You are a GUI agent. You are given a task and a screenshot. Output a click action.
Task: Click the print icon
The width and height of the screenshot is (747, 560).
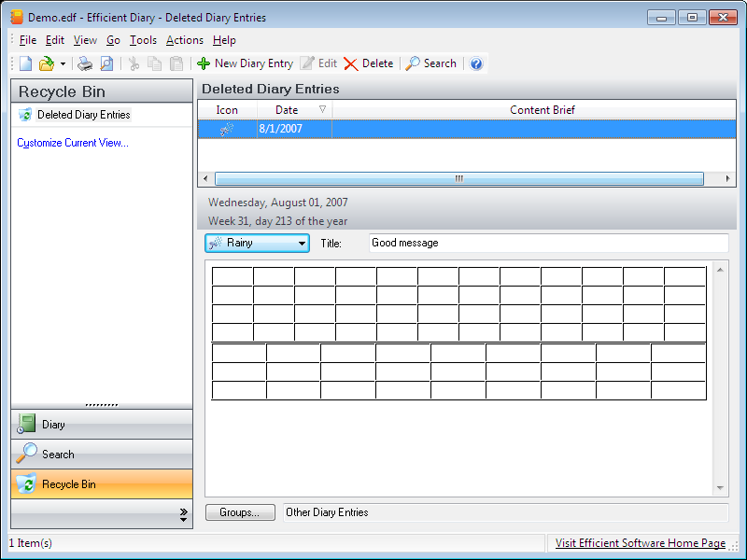85,63
